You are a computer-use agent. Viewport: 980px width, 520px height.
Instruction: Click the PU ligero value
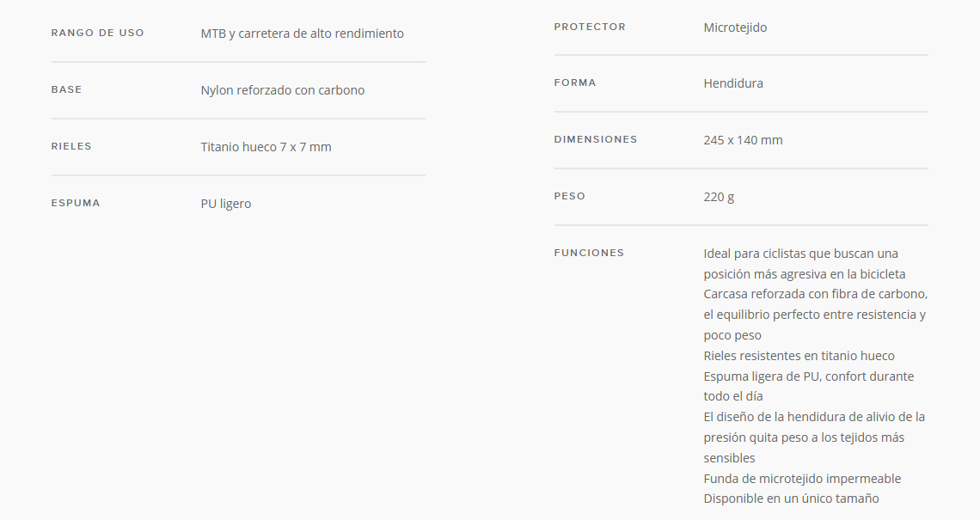(x=225, y=204)
